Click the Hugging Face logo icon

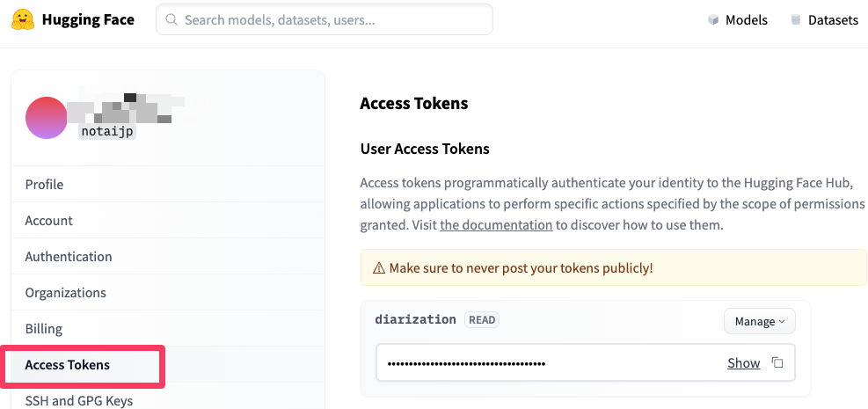24,19
